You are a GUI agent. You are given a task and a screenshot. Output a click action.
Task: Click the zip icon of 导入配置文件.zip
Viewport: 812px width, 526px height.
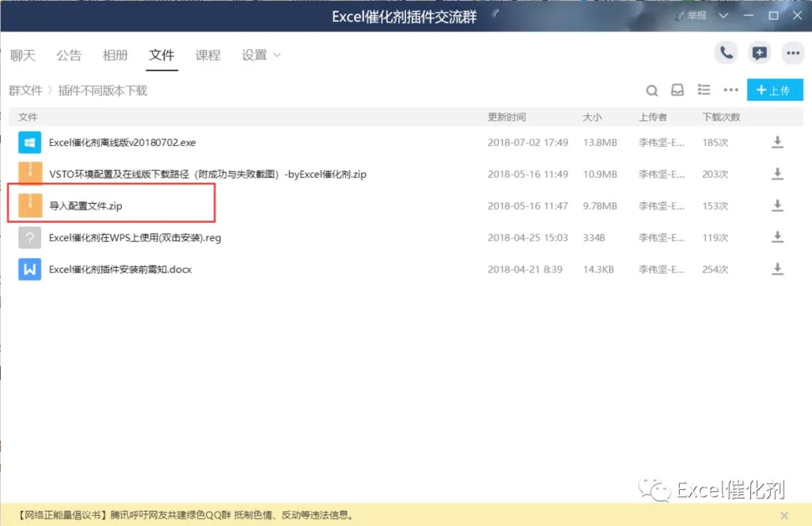pos(29,205)
